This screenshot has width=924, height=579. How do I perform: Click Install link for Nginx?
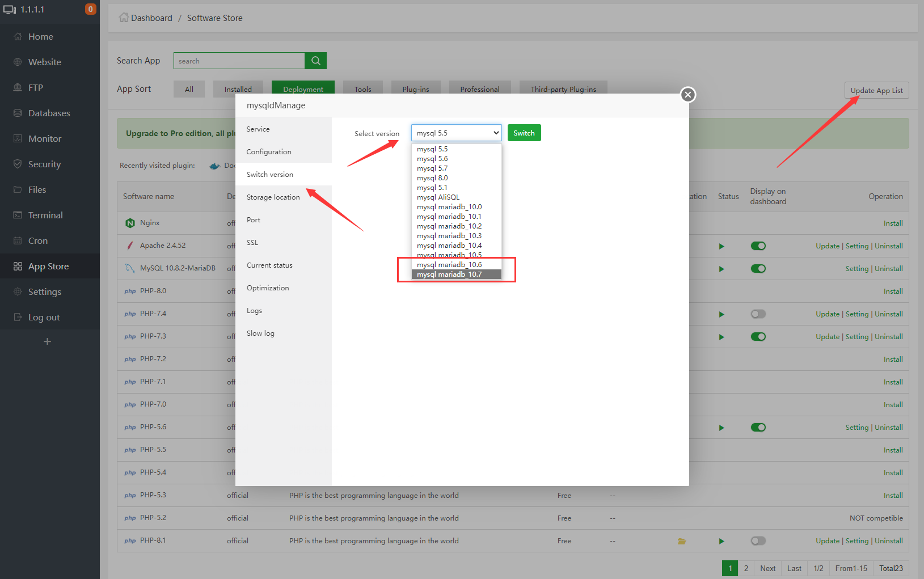point(893,223)
